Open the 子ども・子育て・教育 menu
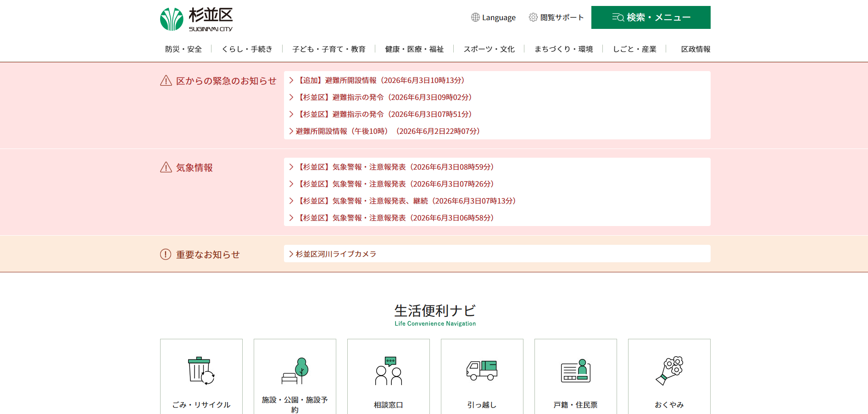 click(329, 49)
